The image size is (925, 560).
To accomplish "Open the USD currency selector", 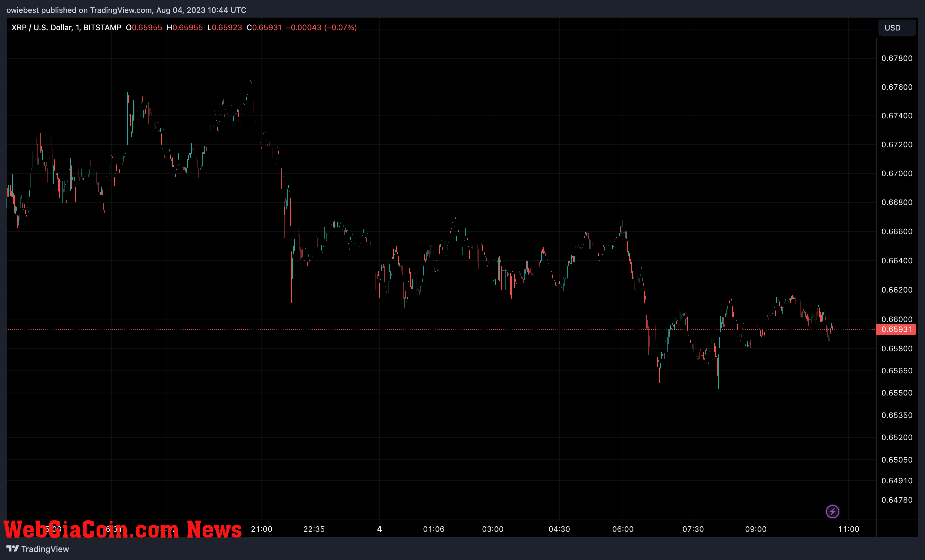I will tap(897, 28).
